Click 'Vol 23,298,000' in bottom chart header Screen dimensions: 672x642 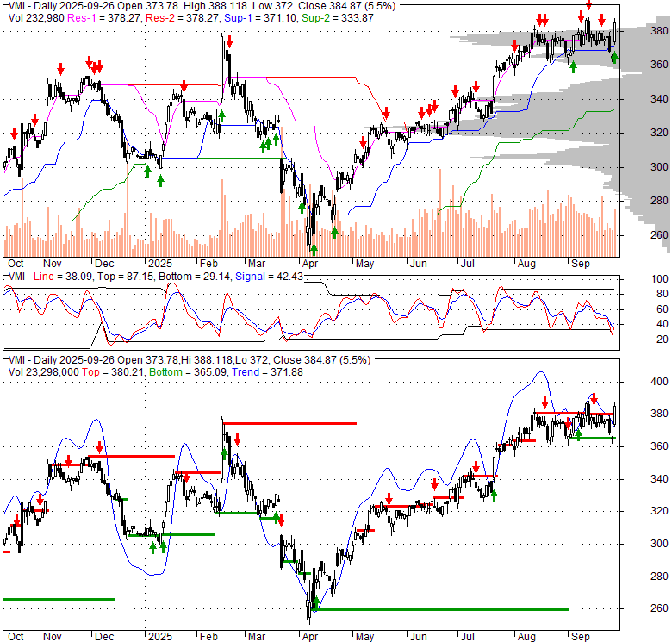pos(43,372)
